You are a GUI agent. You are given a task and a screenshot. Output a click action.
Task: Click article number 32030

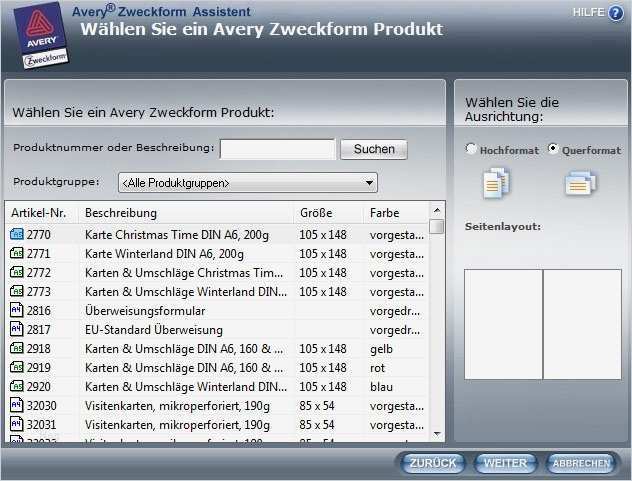coord(42,406)
